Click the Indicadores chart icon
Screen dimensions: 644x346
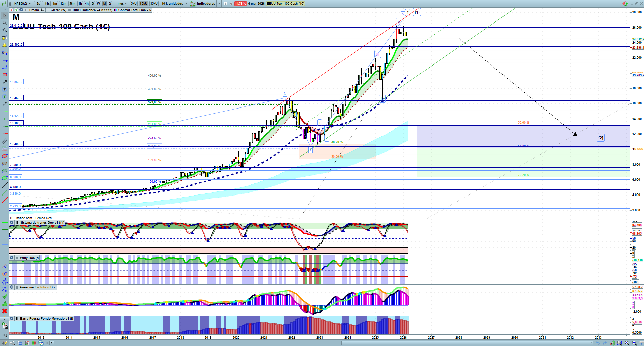pos(193,4)
